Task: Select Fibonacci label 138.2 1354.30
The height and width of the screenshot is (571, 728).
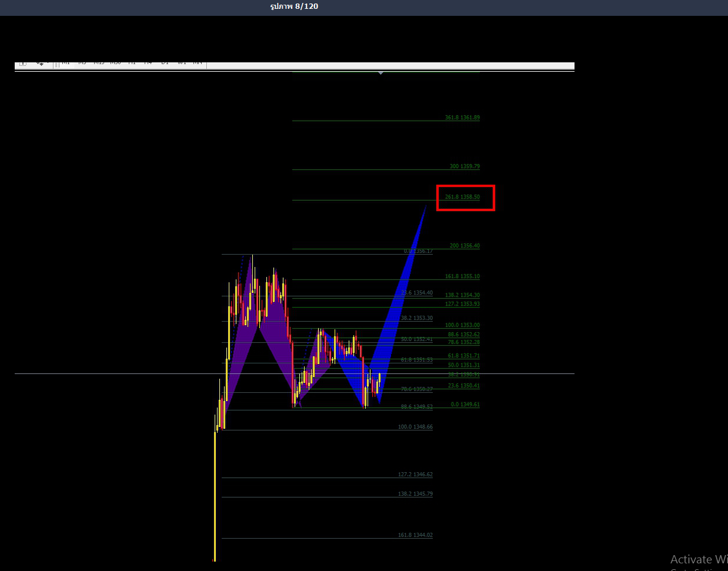Action: (x=462, y=295)
